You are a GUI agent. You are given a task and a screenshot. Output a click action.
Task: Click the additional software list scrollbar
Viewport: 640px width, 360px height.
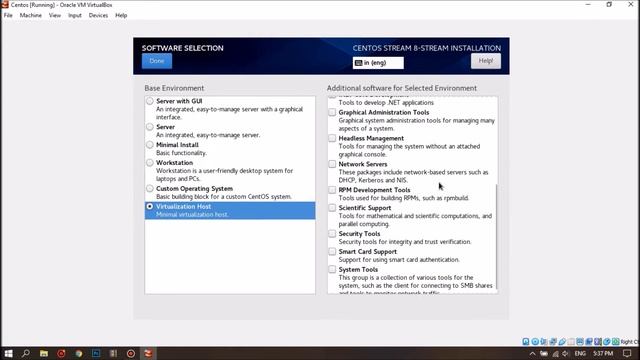(496, 237)
